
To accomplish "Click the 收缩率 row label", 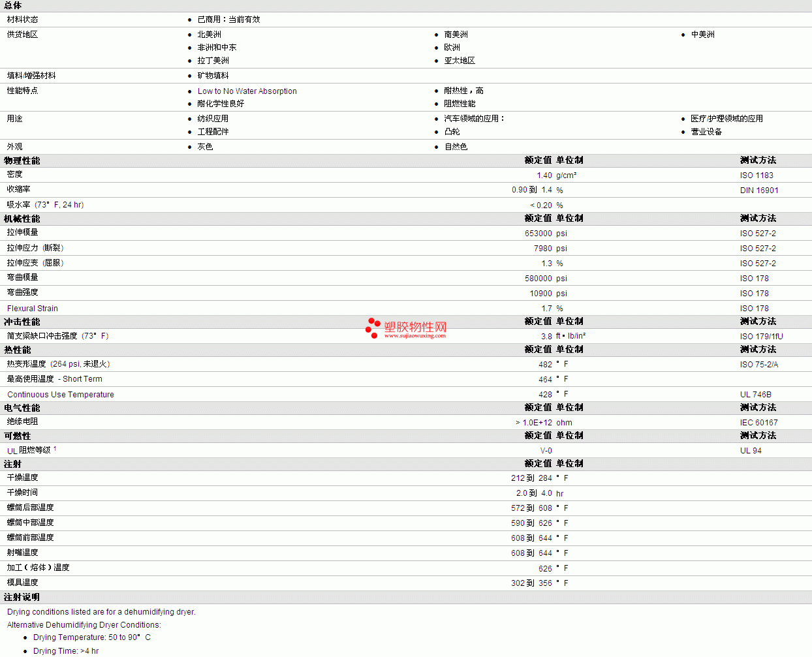I will 18,189.
